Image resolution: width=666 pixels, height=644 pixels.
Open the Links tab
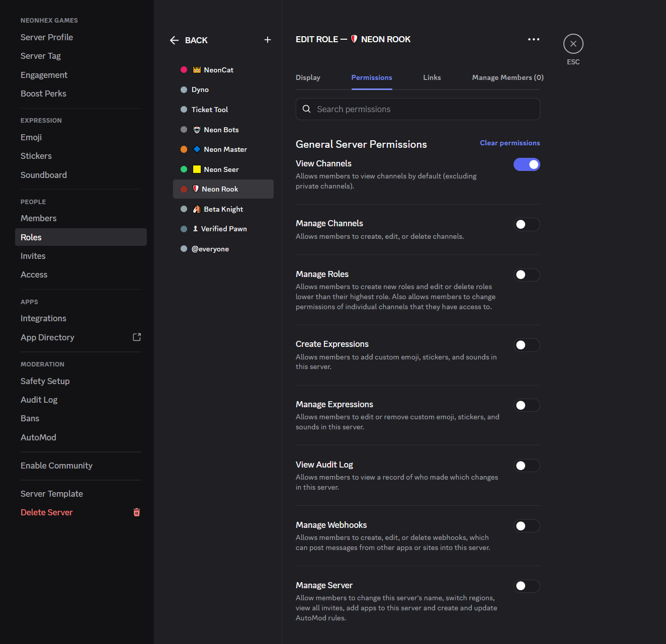[x=432, y=77]
